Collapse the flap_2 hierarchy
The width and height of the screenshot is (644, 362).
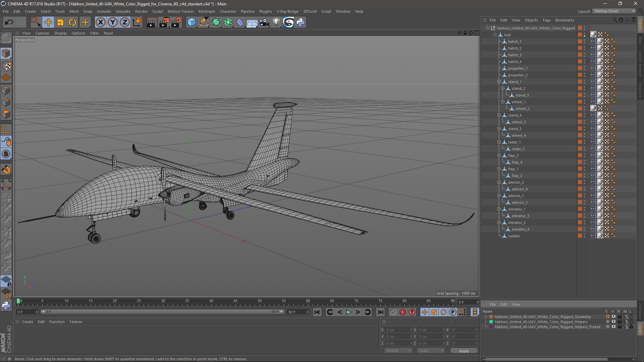click(499, 156)
